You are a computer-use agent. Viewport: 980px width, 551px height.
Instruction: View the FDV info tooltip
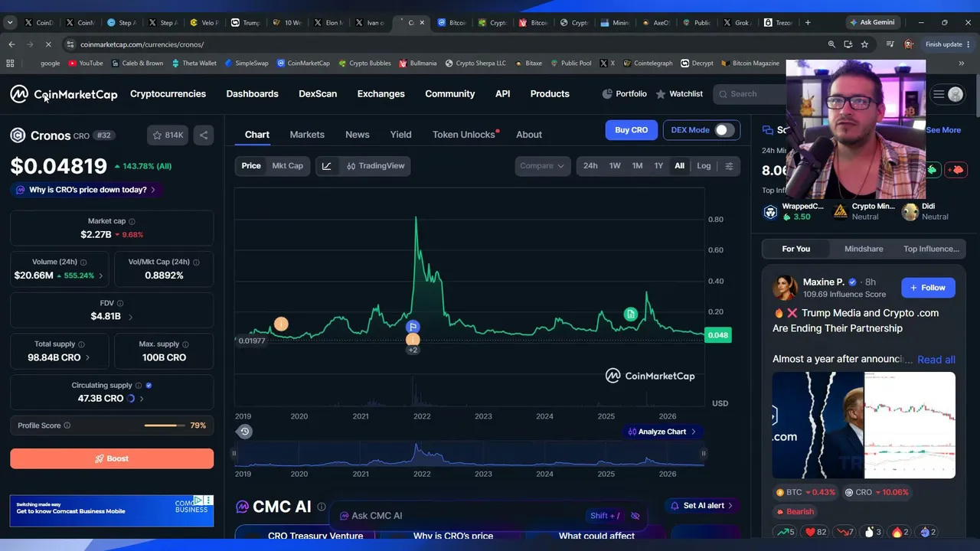pyautogui.click(x=120, y=303)
